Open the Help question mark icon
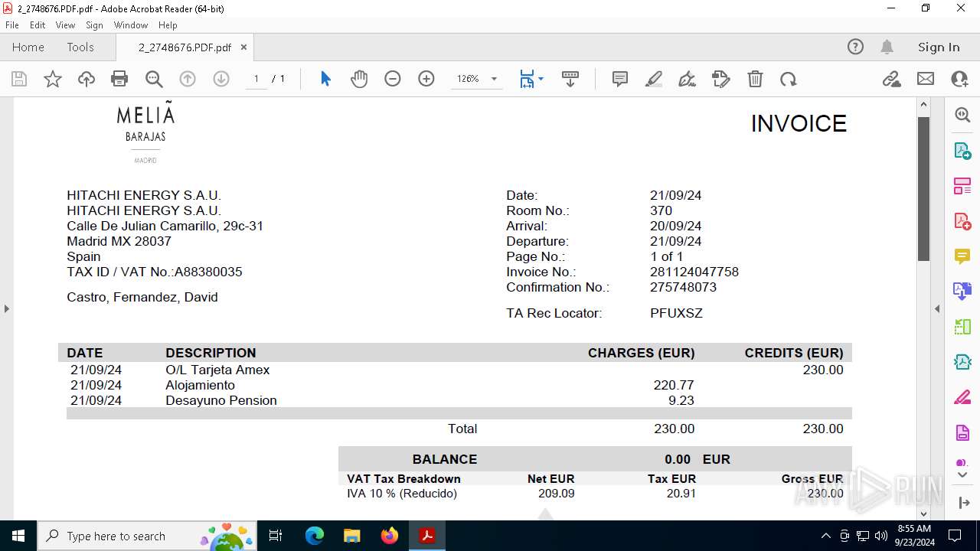This screenshot has height=551, width=980. (x=855, y=47)
